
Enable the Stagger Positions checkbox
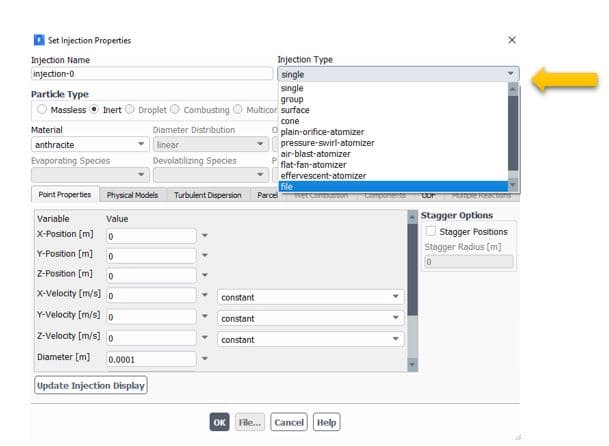point(431,232)
